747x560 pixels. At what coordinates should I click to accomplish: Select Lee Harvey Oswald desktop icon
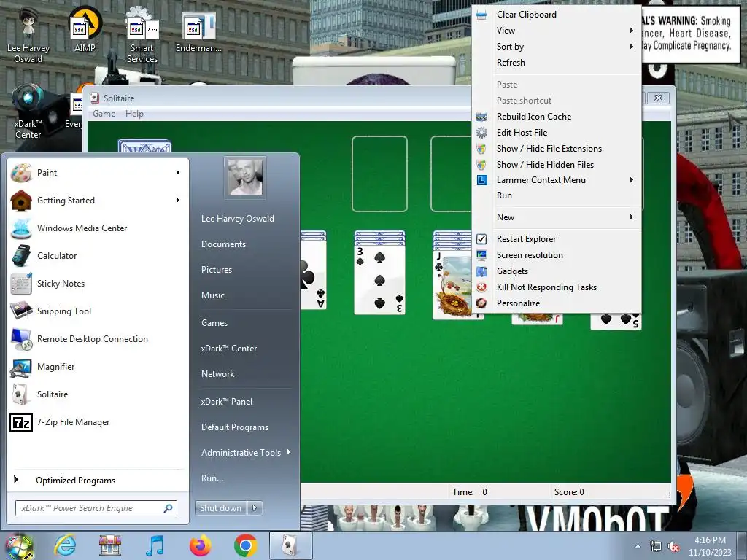(28, 34)
